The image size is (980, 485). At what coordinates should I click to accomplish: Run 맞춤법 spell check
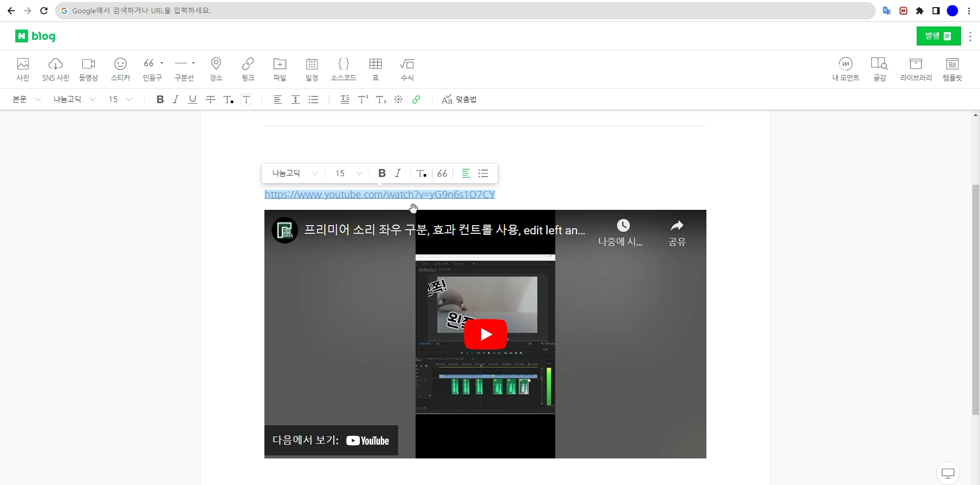pyautogui.click(x=459, y=100)
